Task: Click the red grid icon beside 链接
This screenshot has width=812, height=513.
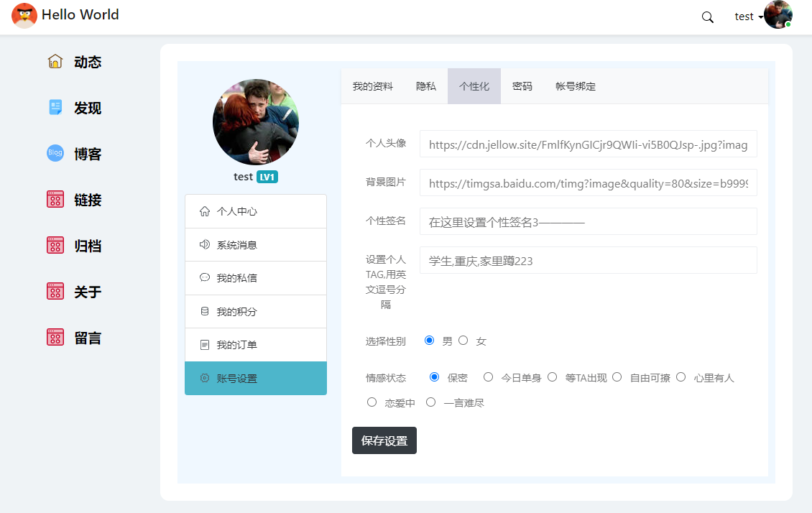Action: click(x=55, y=199)
